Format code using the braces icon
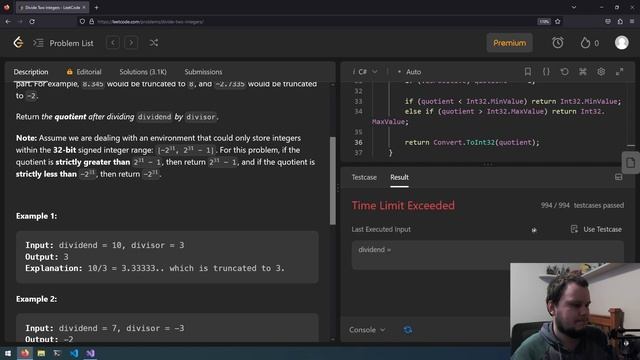Image resolution: width=640 pixels, height=360 pixels. [x=546, y=72]
